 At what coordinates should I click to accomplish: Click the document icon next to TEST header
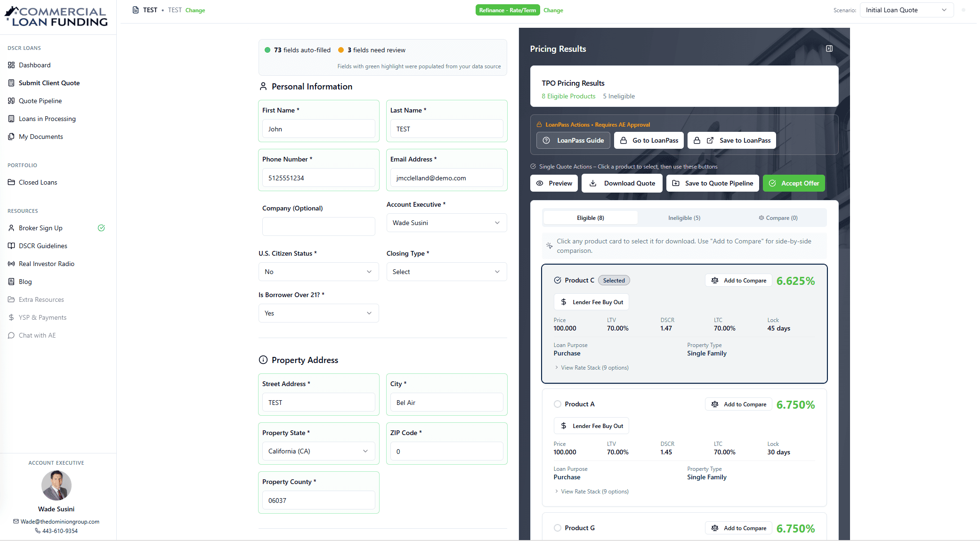click(136, 10)
